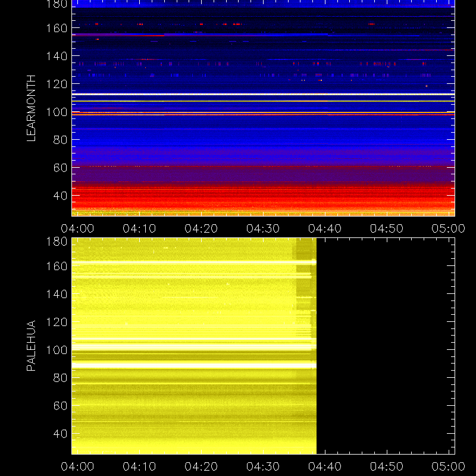Click the 04:20 time label below Palehua plot
476x476 pixels.
pos(201,466)
